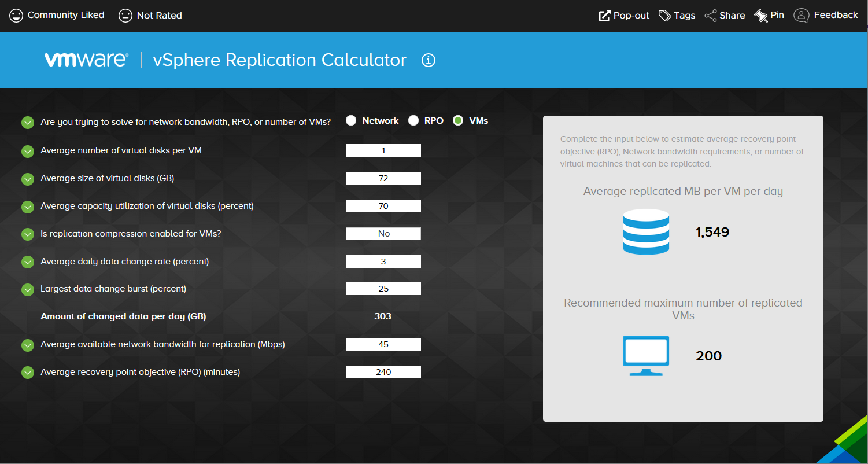Edit the available network bandwidth Mbps field
The width and height of the screenshot is (868, 464).
383,344
